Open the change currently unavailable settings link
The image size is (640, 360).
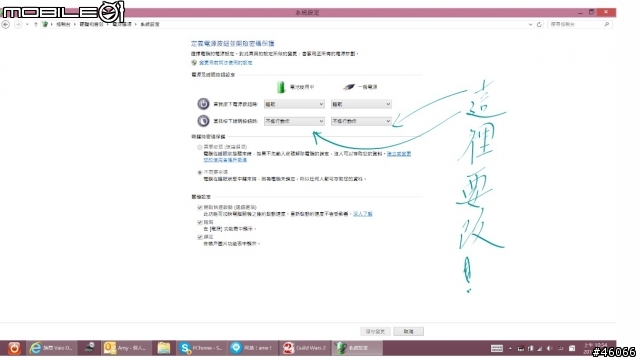pos(225,63)
